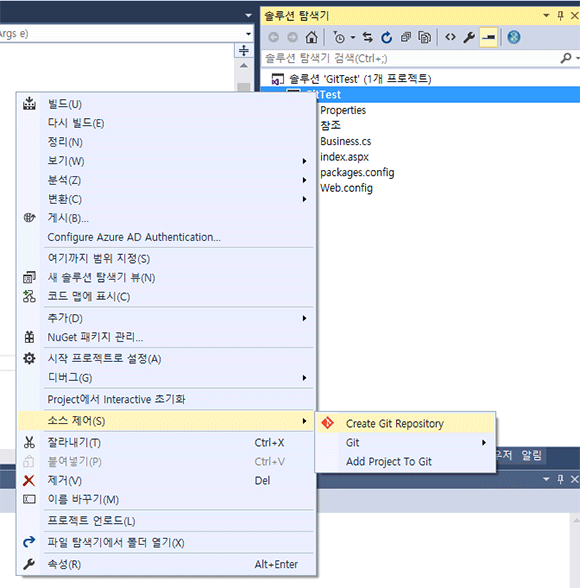Click the Sync with Active Document icon
The image size is (580, 588).
point(368,37)
